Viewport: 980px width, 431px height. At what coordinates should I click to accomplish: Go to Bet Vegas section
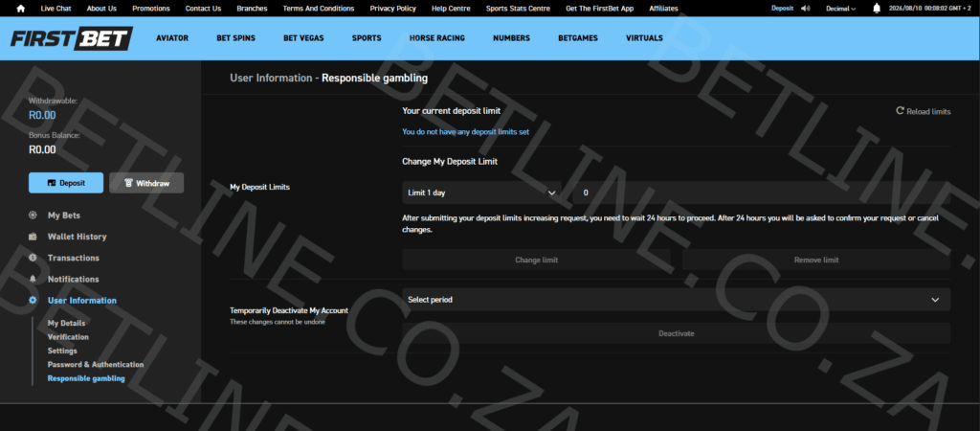pos(303,38)
